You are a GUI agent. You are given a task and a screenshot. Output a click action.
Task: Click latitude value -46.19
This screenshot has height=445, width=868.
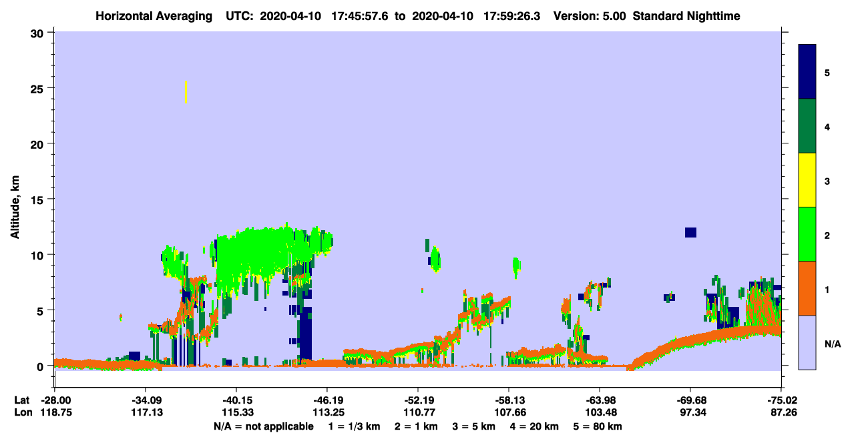click(x=327, y=400)
